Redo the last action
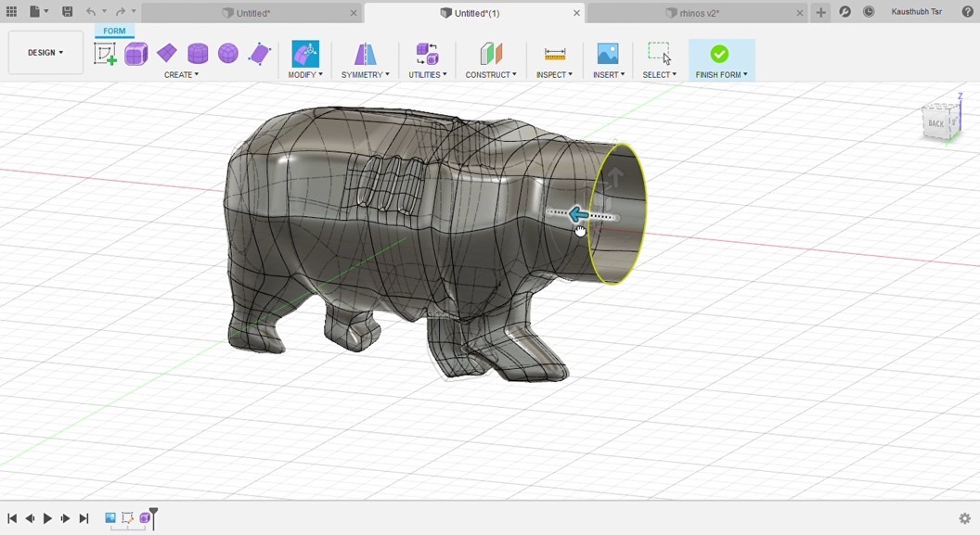This screenshot has width=980, height=535. point(121,11)
